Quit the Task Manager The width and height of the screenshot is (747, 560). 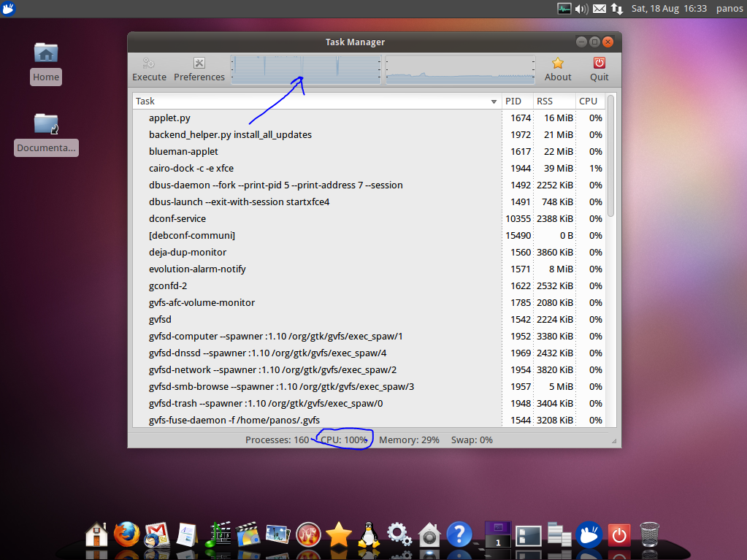point(599,69)
